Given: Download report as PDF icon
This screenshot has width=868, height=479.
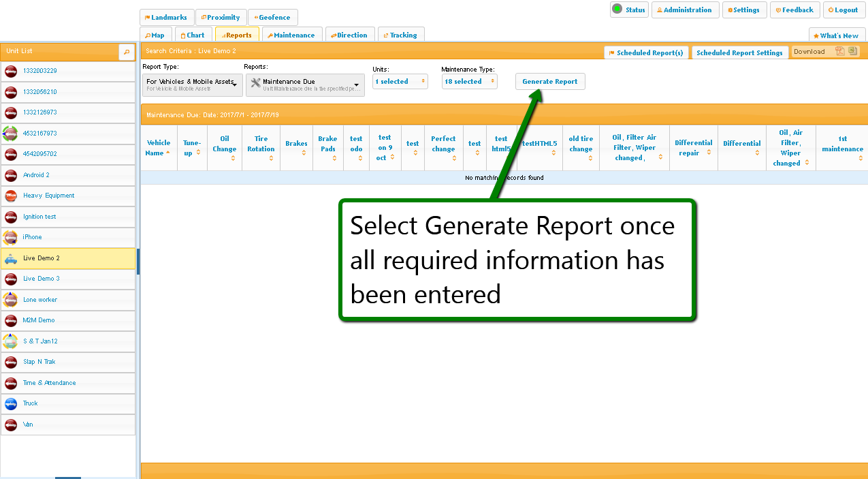Looking at the screenshot, I should (x=840, y=52).
